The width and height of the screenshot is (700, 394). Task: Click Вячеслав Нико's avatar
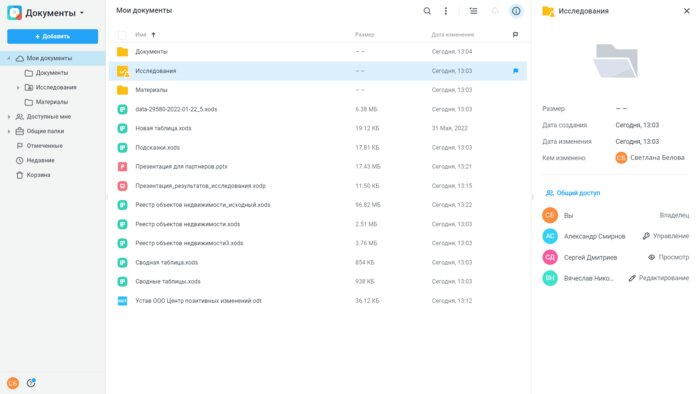(x=550, y=278)
